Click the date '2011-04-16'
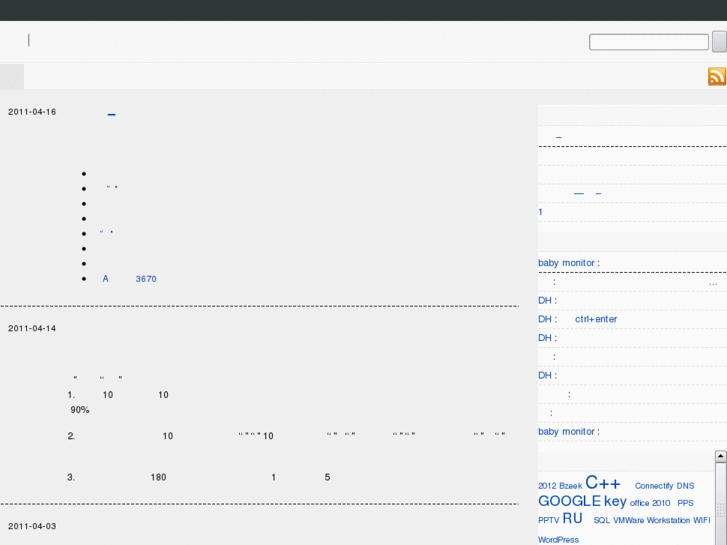The height and width of the screenshot is (545, 727). coord(32,112)
